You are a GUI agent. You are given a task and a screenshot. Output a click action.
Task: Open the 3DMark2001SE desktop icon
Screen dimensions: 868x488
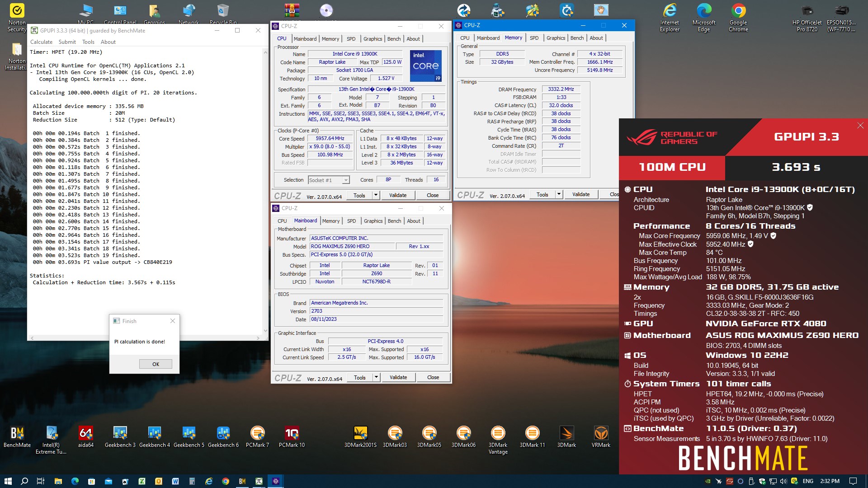[x=360, y=436]
